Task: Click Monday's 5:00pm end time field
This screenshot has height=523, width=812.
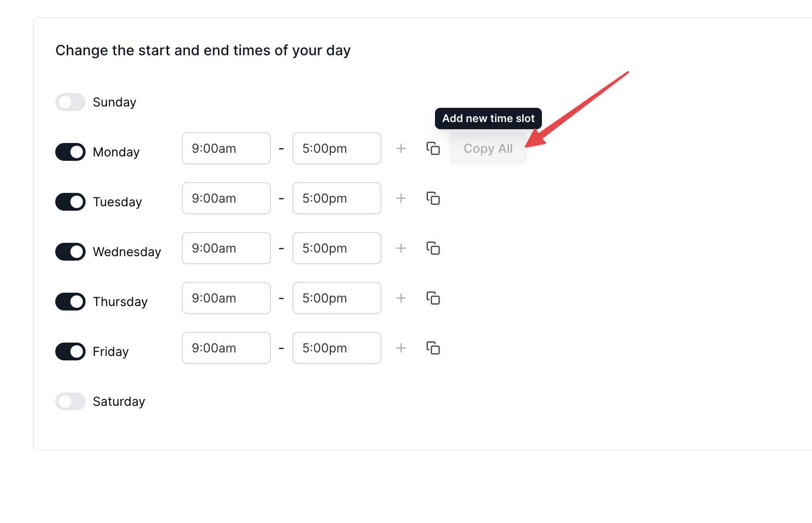Action: (336, 148)
